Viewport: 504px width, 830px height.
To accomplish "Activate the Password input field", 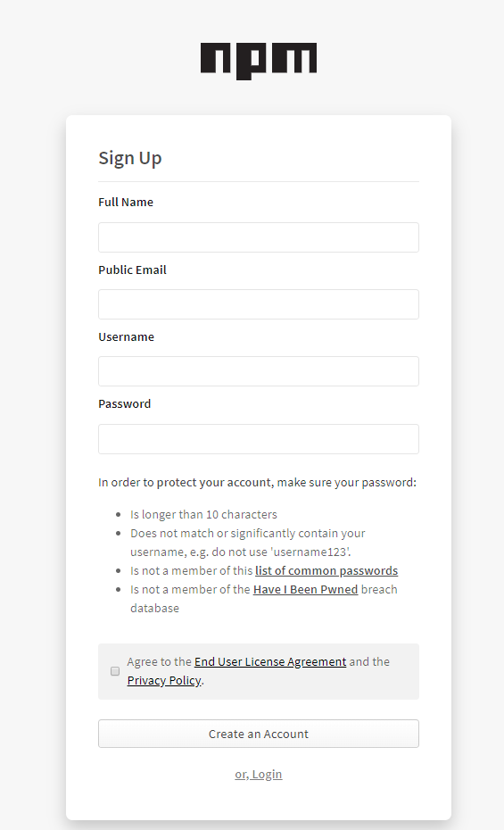I will point(258,439).
